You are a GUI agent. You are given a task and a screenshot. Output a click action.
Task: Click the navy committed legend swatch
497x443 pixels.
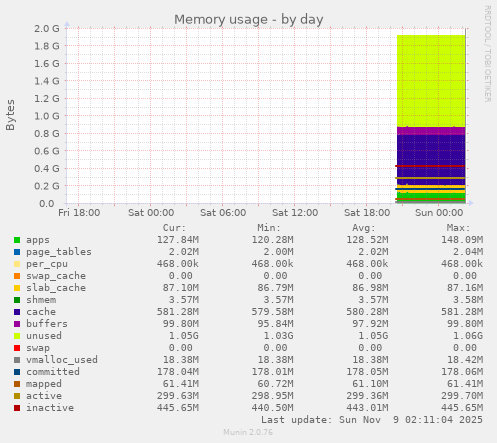coord(17,372)
